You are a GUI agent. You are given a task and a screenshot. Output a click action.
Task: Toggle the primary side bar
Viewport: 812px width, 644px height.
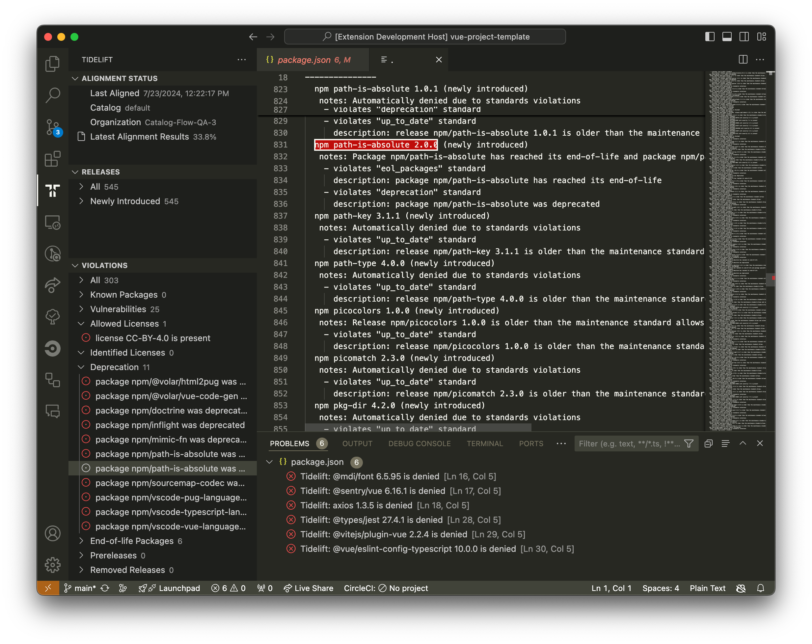coord(710,37)
